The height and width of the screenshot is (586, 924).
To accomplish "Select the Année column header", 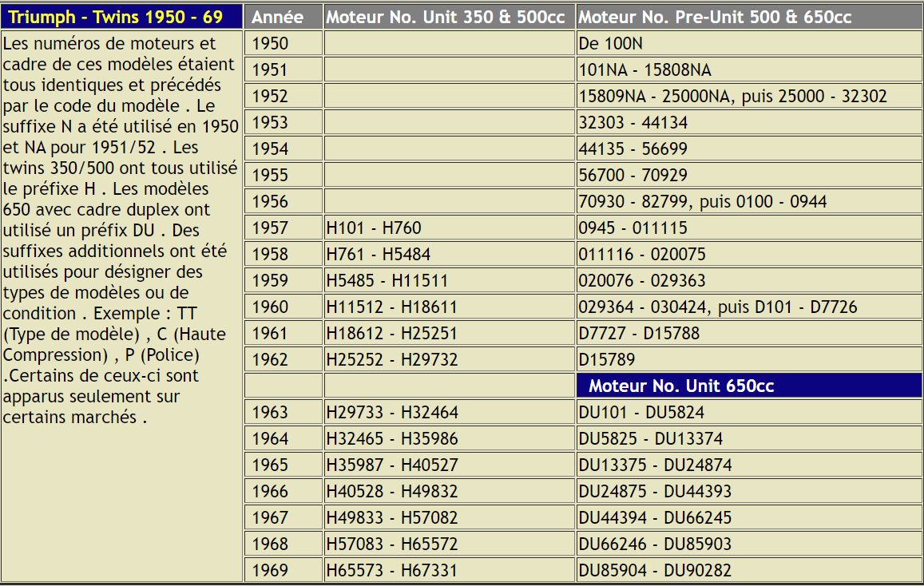I will 277,17.
